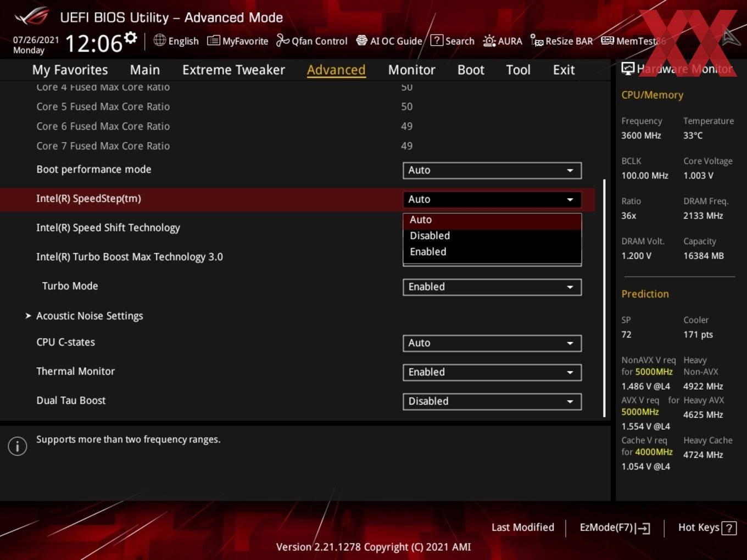Select Thermal Monitor label
Viewport: 747px width, 560px height.
(75, 372)
